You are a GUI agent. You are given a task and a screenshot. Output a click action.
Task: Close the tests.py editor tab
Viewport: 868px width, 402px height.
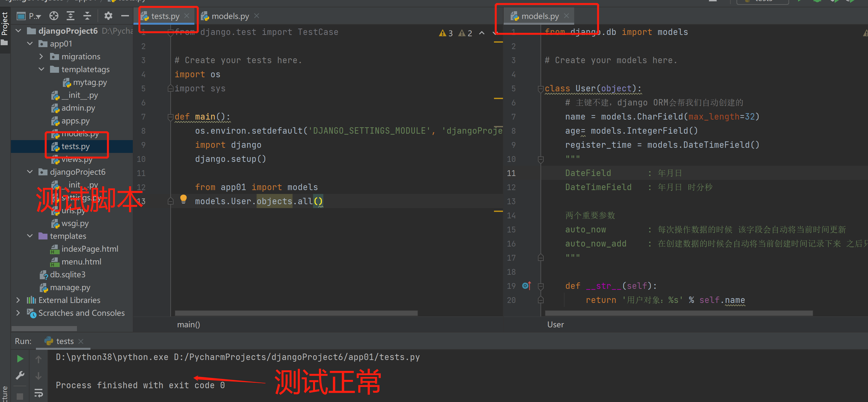pyautogui.click(x=187, y=16)
